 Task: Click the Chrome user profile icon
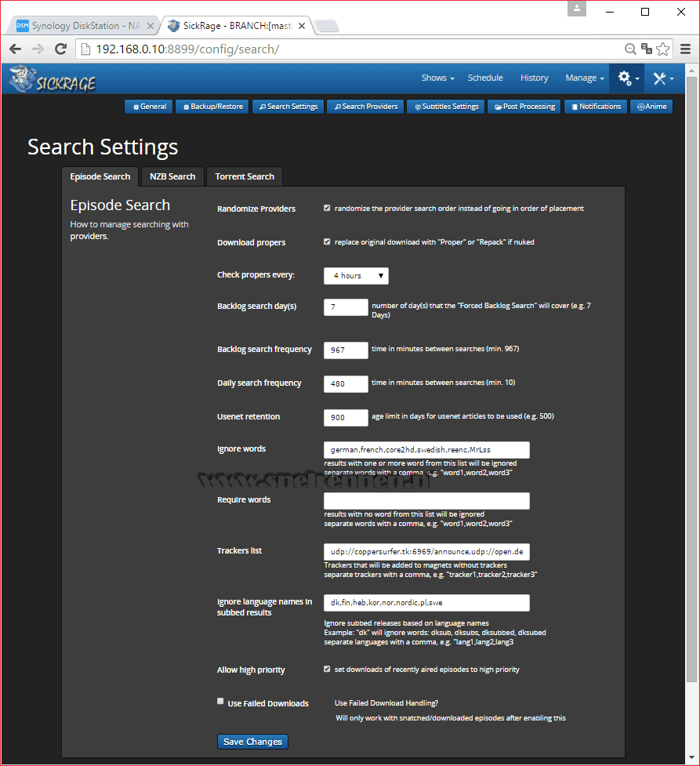tap(577, 9)
